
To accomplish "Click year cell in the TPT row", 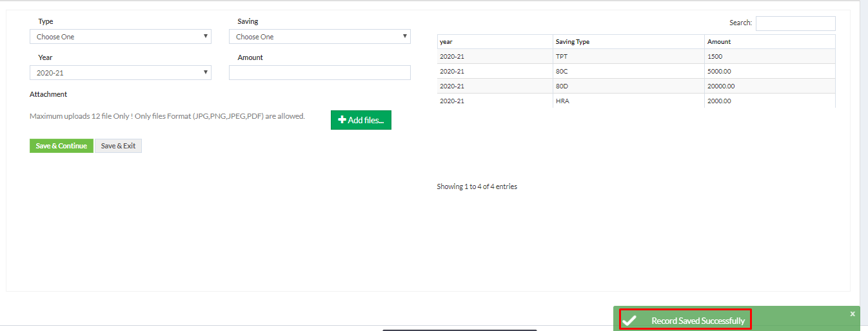I will 495,57.
